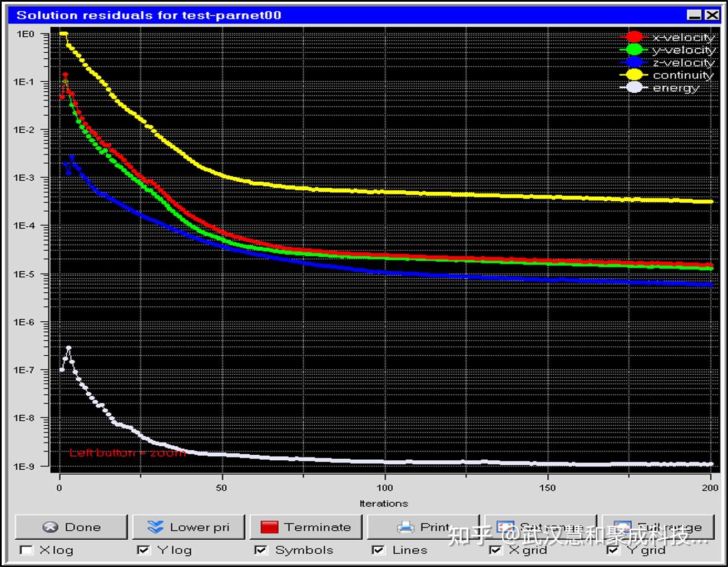Click the blue z-velocity legend marker
Viewport: 728px width, 567px height.
(x=634, y=62)
